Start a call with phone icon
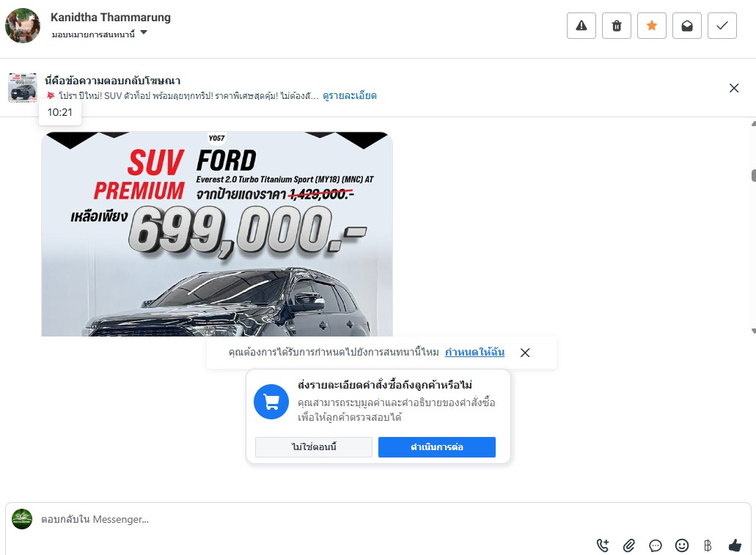This screenshot has height=555, width=756. click(603, 545)
